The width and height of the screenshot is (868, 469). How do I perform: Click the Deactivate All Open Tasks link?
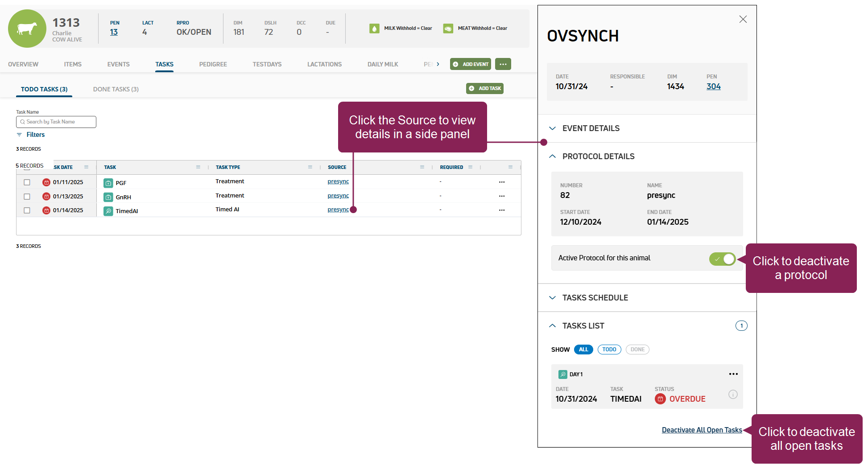[x=702, y=430]
